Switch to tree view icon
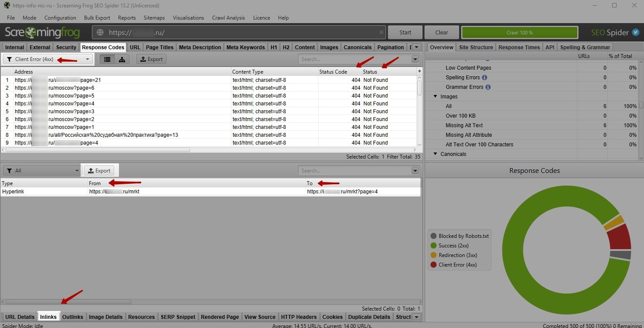This screenshot has width=644, height=328. tap(122, 59)
